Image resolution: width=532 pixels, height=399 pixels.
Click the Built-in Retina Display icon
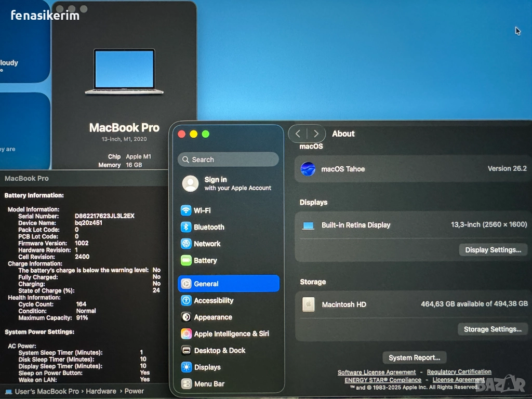[x=308, y=225]
